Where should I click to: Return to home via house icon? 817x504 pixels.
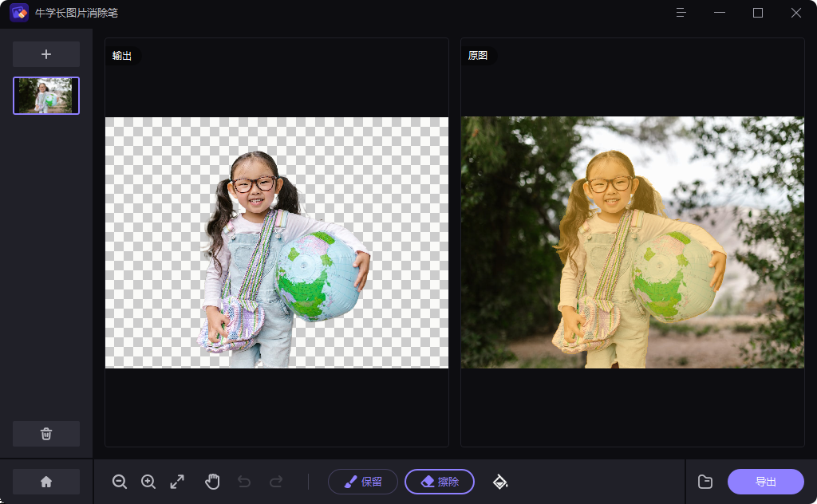[45, 482]
